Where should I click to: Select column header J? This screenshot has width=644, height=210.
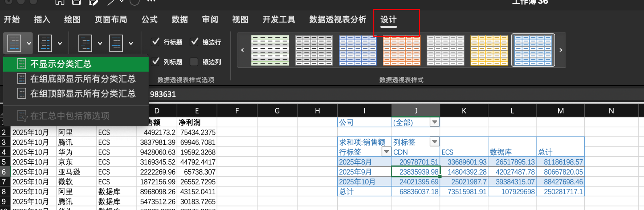pyautogui.click(x=416, y=111)
